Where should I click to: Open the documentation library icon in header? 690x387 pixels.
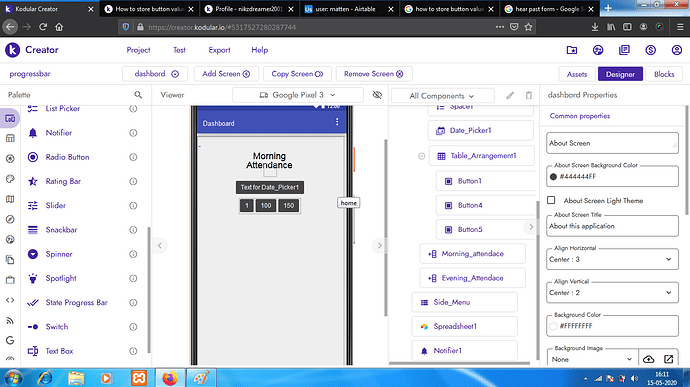pos(624,50)
